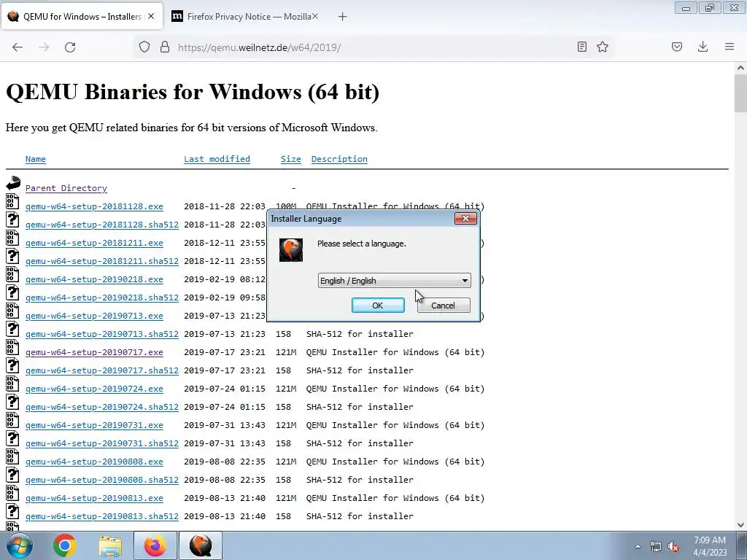Screen dimensions: 747x560
Task: Open qemu-w64-setup-20190731.sha512 link
Action: [102, 443]
